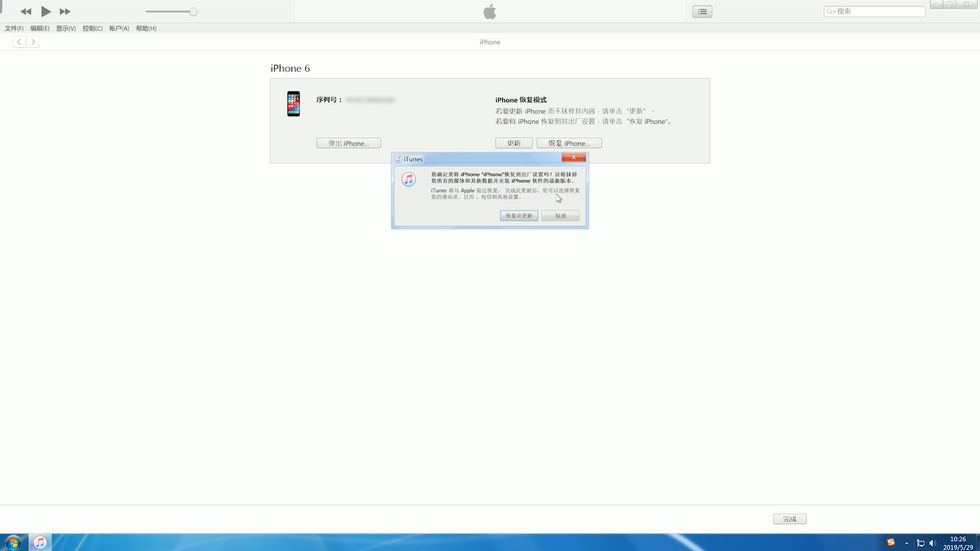
Task: Go back with the left navigation arrow
Action: pos(19,42)
